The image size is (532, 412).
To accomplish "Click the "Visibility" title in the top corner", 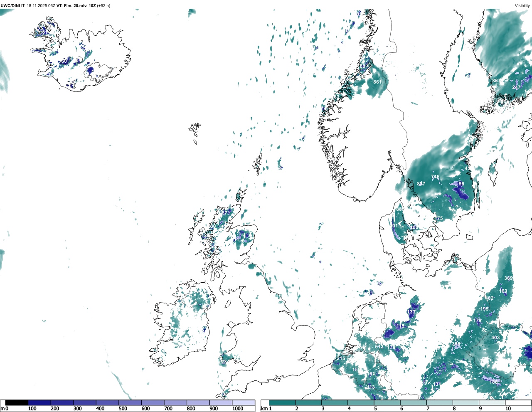I will pyautogui.click(x=522, y=5).
